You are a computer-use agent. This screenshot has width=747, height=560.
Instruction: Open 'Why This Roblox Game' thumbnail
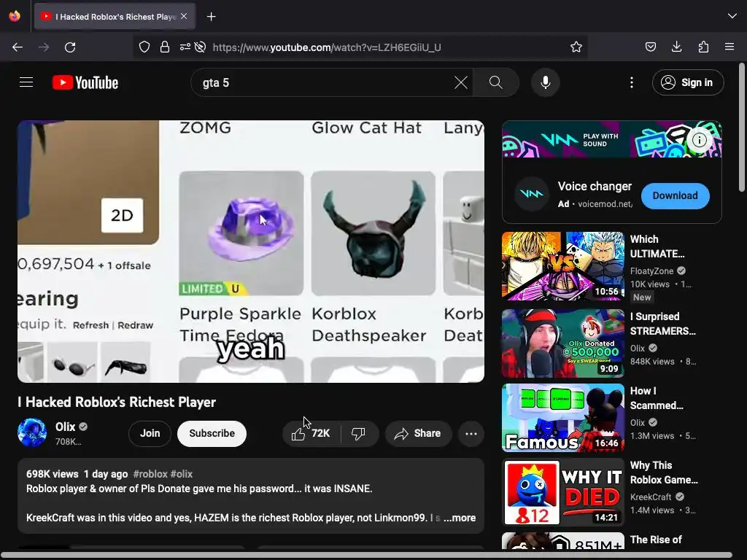point(563,492)
